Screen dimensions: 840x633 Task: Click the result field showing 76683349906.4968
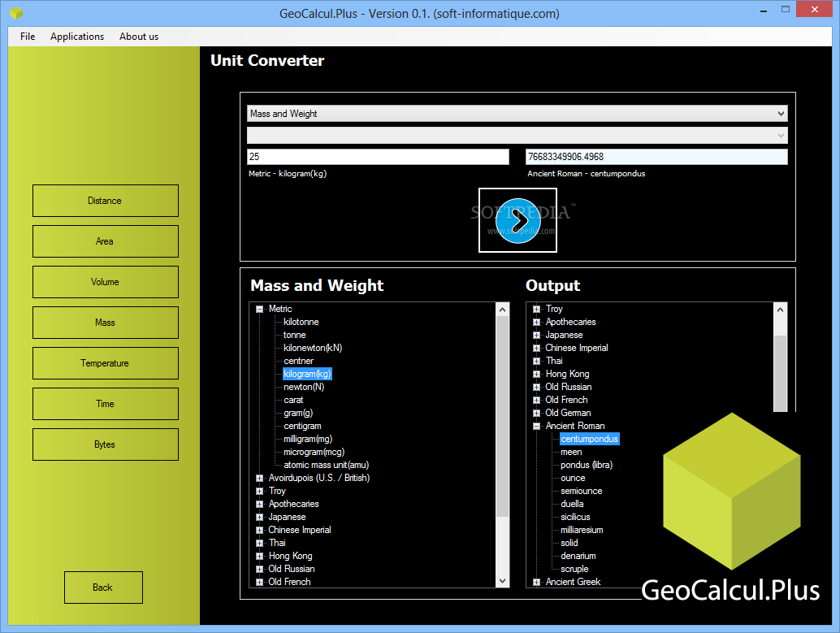click(x=656, y=157)
